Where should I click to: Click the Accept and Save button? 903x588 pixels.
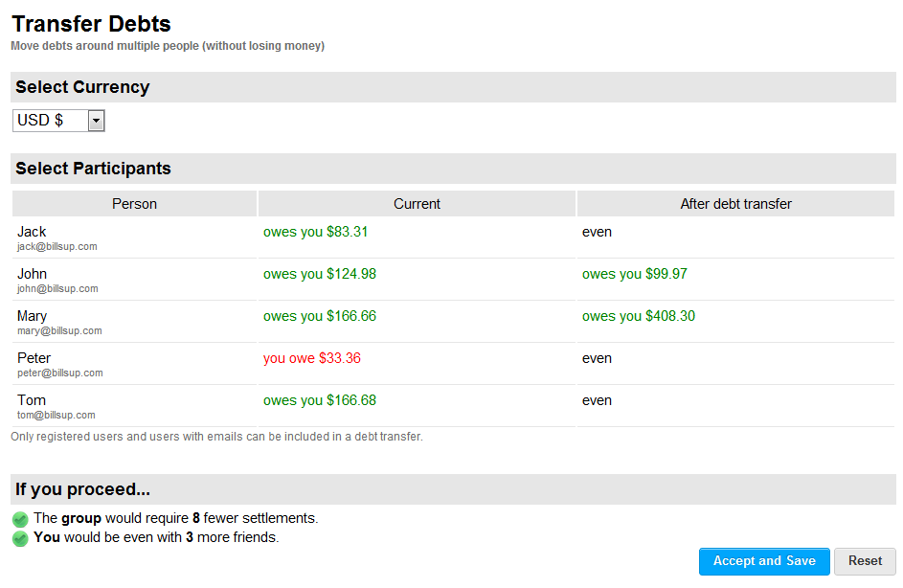tap(763, 561)
